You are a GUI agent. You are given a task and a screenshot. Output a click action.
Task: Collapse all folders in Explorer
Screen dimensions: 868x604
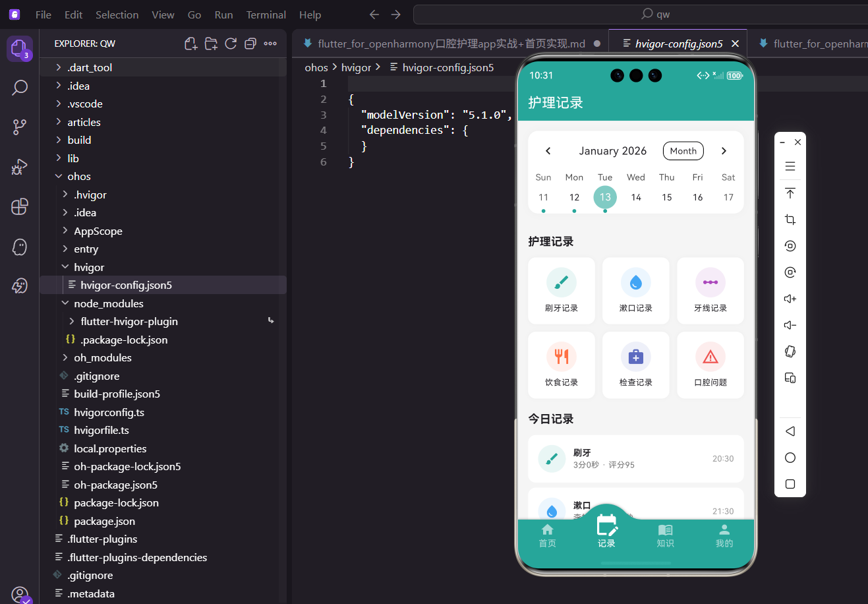pos(250,44)
